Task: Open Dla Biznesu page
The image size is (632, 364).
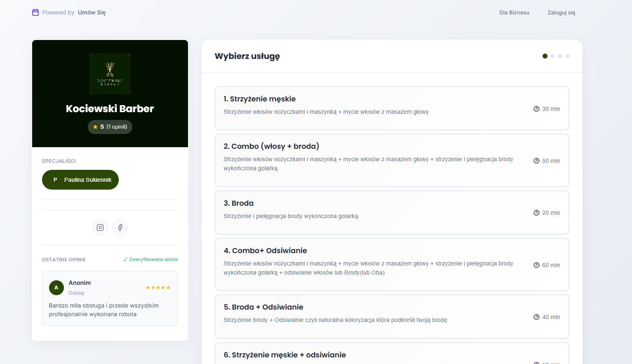Action: coord(514,13)
